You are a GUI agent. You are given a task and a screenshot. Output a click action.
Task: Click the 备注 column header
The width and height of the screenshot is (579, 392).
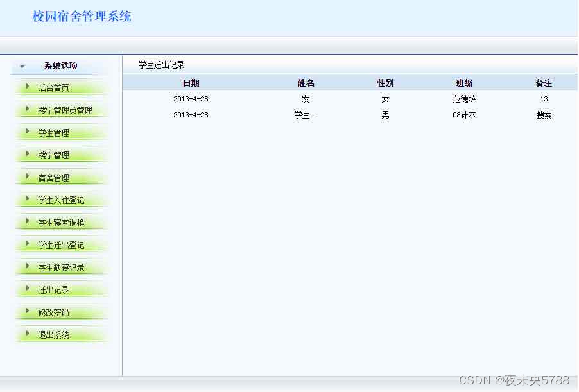544,83
